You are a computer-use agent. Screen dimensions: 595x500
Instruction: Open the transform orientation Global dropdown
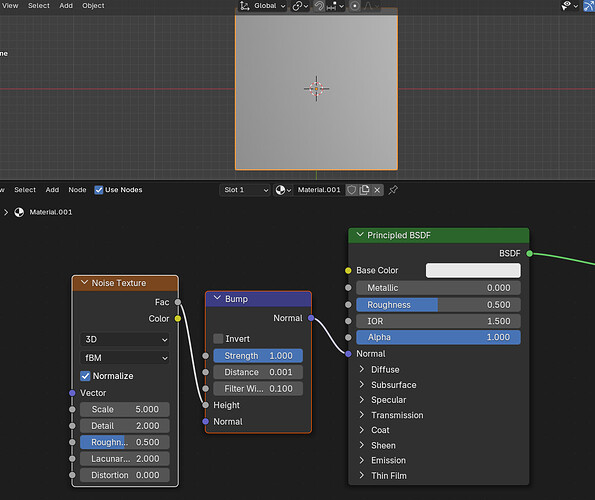tap(263, 6)
